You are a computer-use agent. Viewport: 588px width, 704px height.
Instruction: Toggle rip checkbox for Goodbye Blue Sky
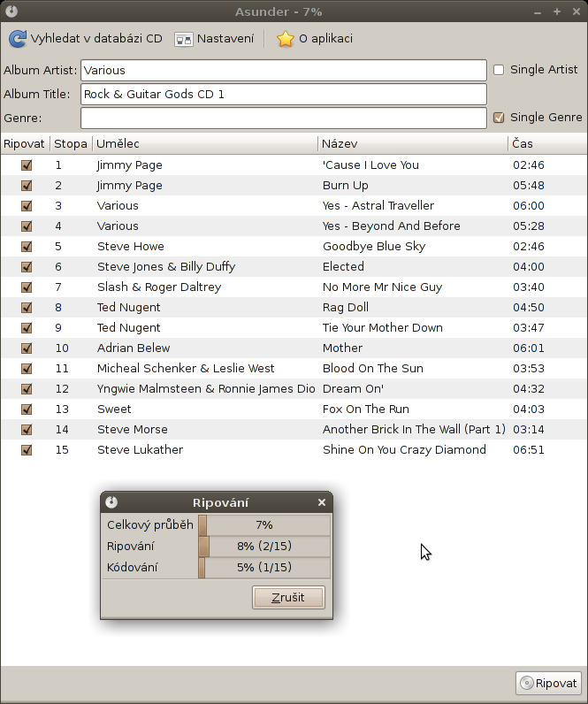point(27,247)
